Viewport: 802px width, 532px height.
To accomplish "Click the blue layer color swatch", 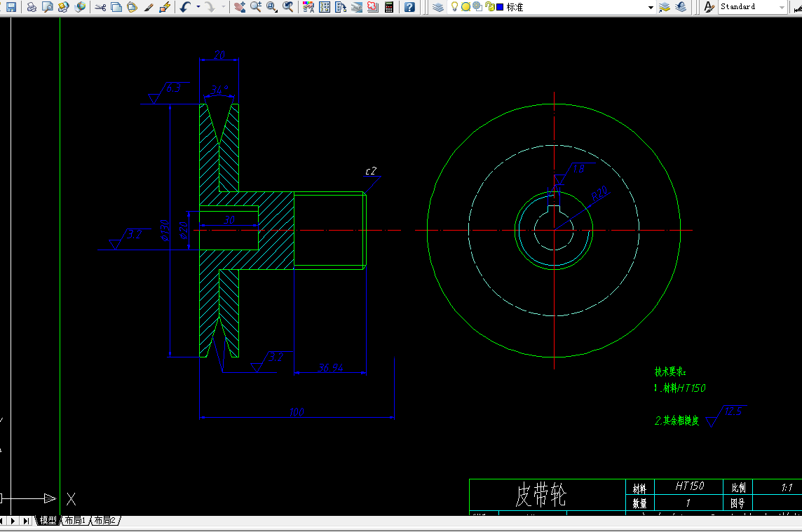I will tap(500, 7).
